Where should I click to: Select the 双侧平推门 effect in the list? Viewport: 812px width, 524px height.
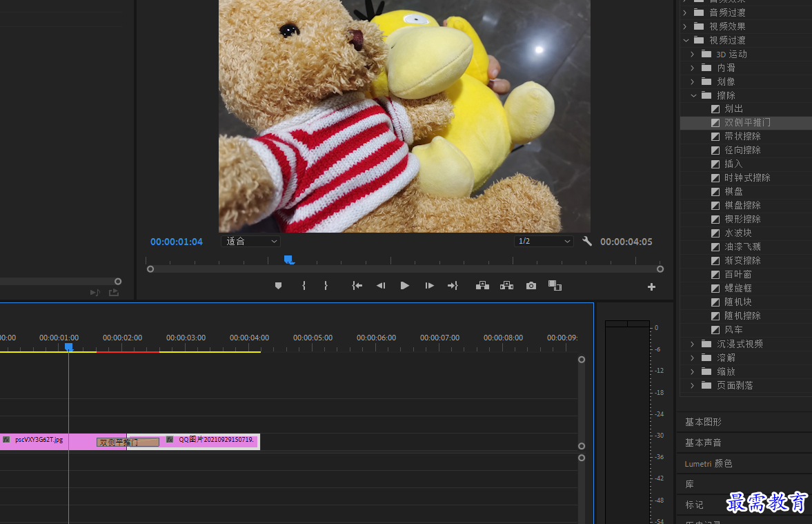747,123
